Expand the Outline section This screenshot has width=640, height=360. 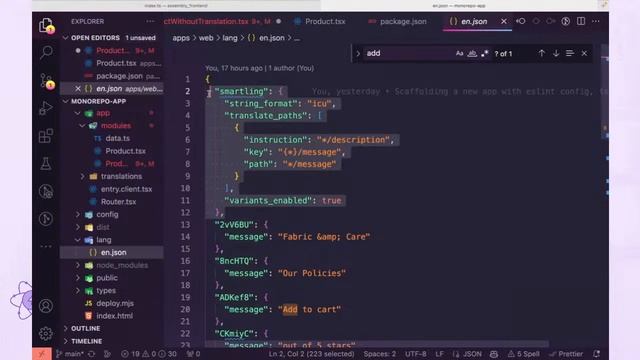pos(65,328)
